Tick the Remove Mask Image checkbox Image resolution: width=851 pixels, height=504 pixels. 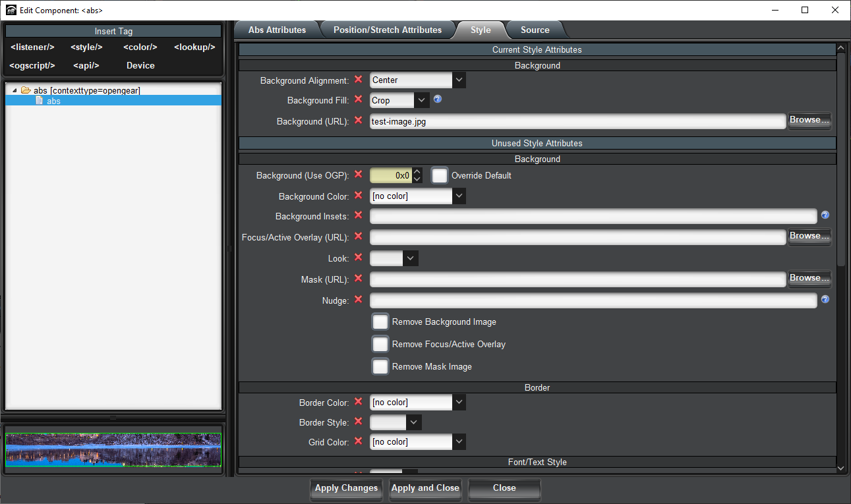(380, 367)
